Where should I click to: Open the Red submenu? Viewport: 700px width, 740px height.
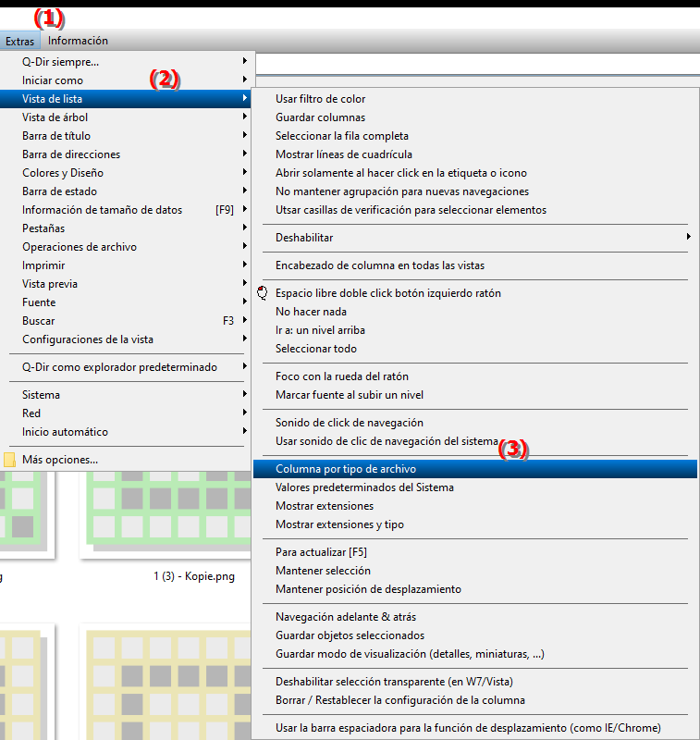coord(126,413)
